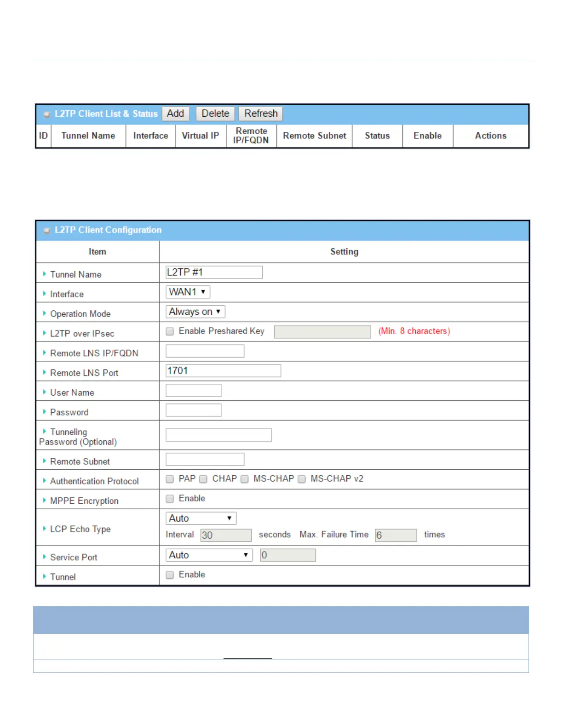The width and height of the screenshot is (563, 728).
Task: Click the Tunnel Name field showing L2TP #1
Action: click(214, 272)
